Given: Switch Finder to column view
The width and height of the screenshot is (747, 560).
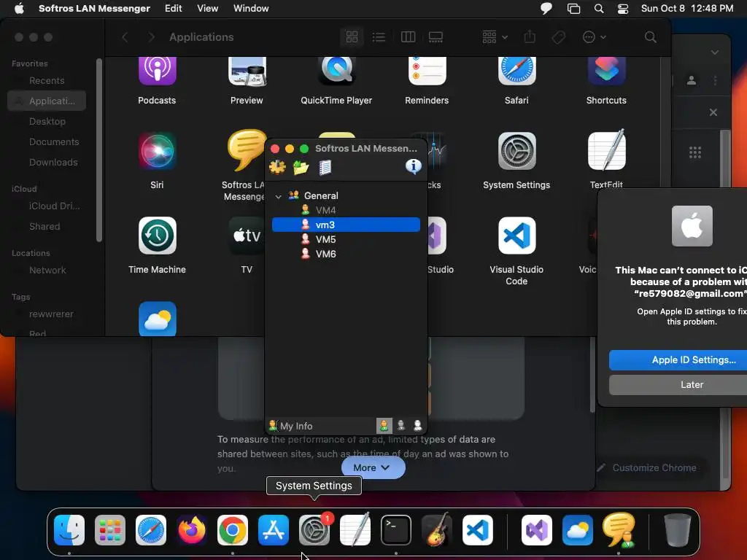Looking at the screenshot, I should point(408,37).
